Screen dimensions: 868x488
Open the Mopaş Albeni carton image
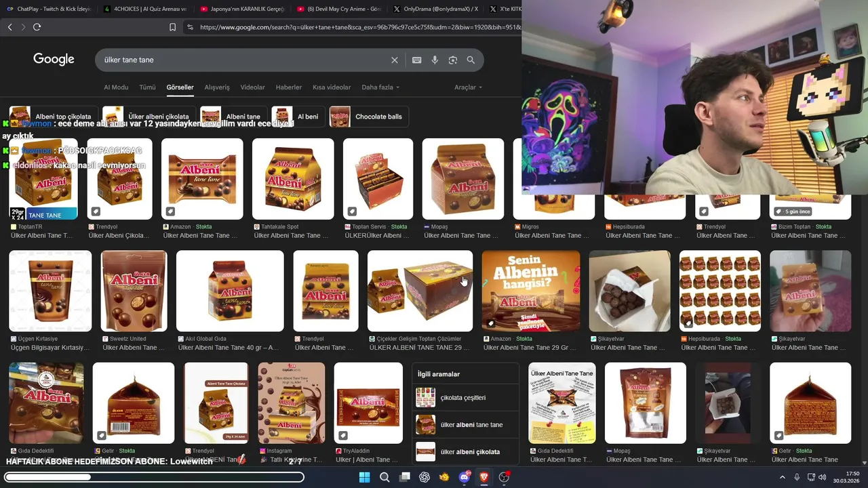463,179
